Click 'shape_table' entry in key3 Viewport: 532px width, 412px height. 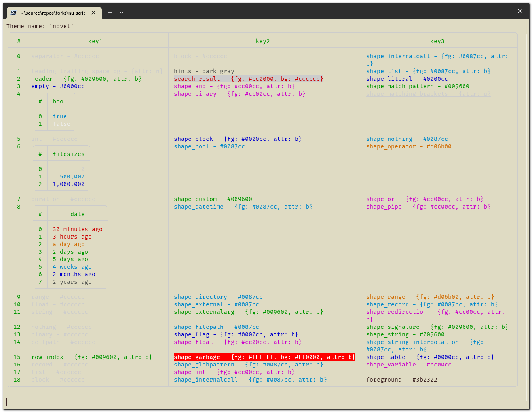coord(430,357)
